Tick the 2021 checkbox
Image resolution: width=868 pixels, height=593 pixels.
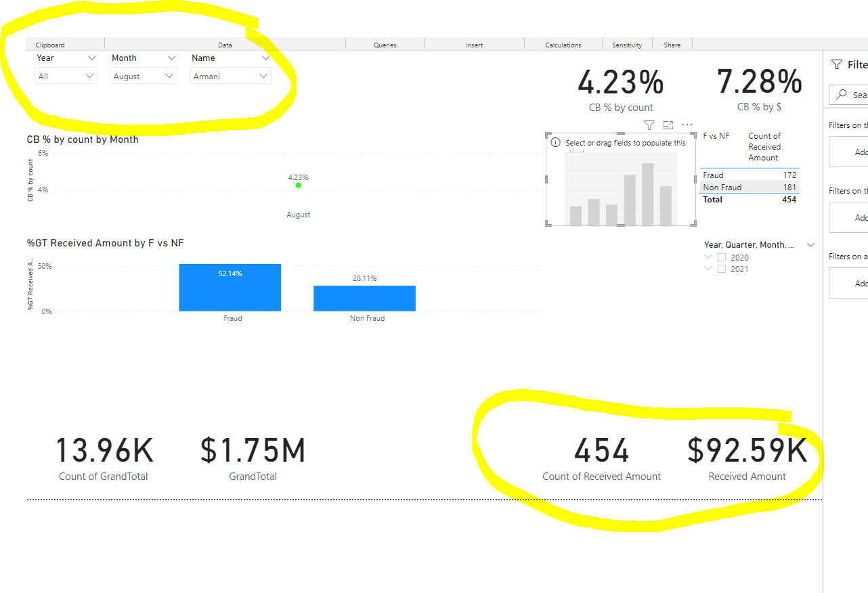coord(722,269)
